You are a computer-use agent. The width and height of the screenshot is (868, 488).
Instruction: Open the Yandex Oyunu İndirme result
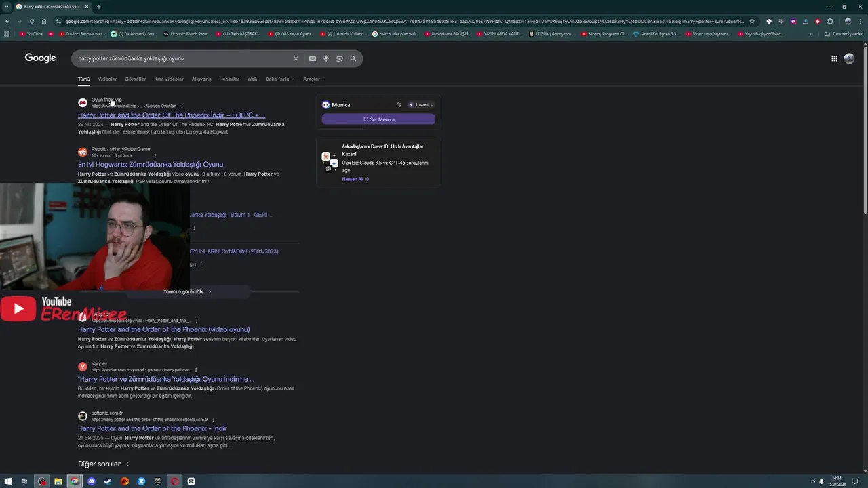point(166,379)
